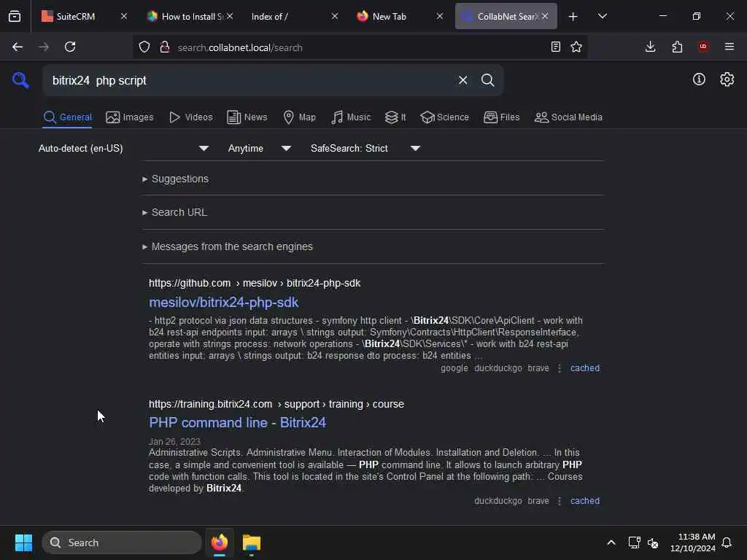Open a new browser tab
This screenshot has height=560, width=747.
573,17
